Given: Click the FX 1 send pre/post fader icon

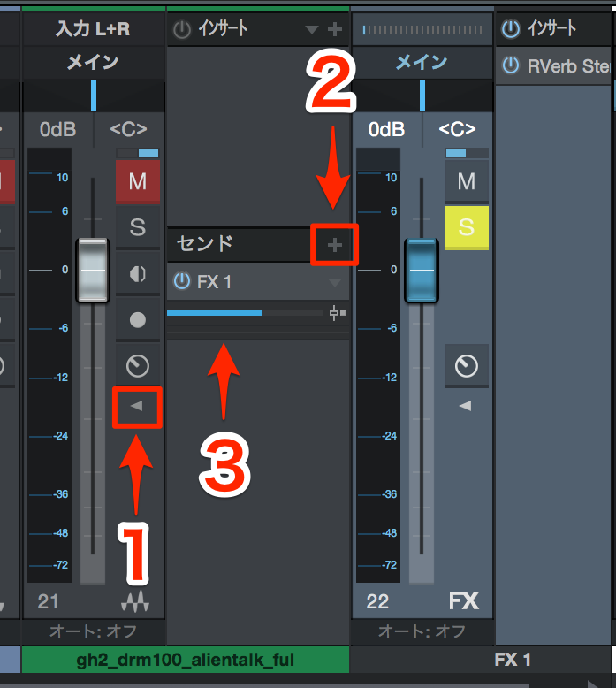Looking at the screenshot, I should coord(337,313).
